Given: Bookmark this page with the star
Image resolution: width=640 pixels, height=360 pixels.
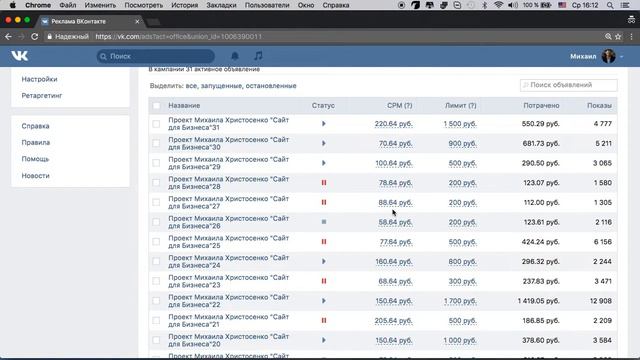Looking at the screenshot, I should point(618,36).
